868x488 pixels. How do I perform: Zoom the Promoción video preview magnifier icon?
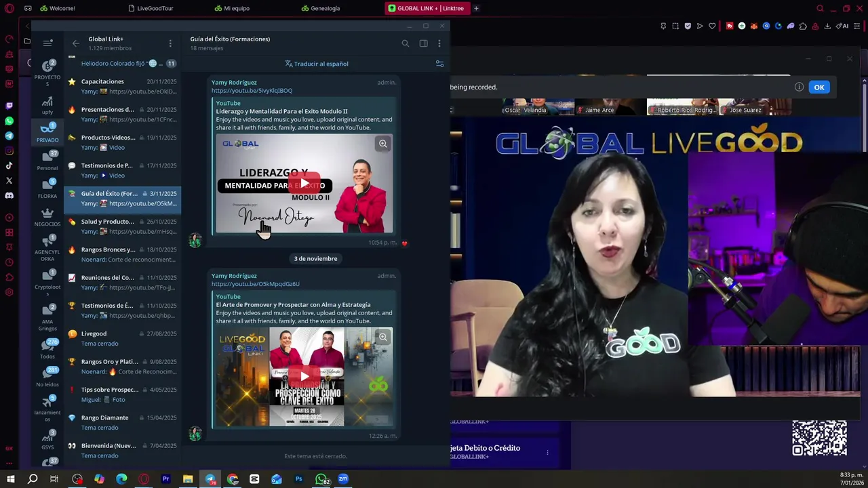point(383,337)
